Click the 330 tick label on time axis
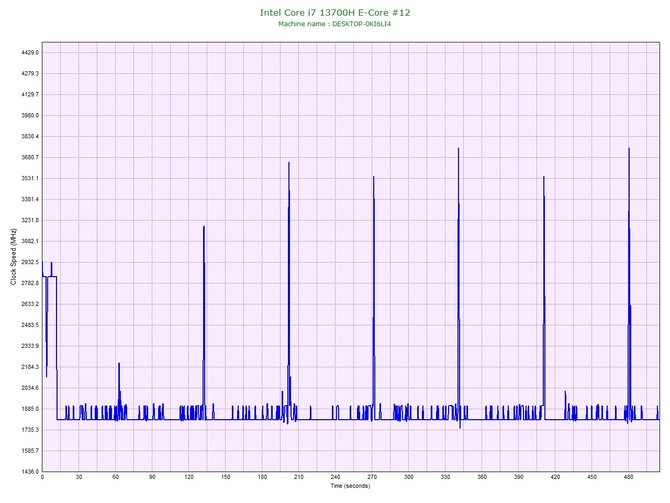This screenshot has height=503, width=670. (445, 477)
